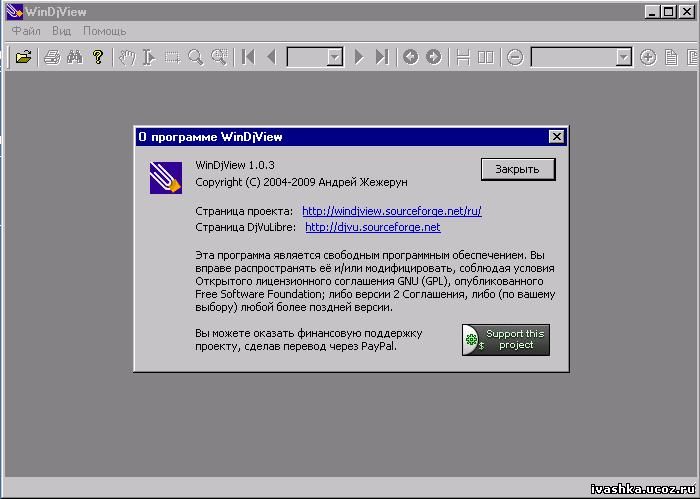The height and width of the screenshot is (499, 700).
Task: Click the page number input field
Action: (x=307, y=57)
